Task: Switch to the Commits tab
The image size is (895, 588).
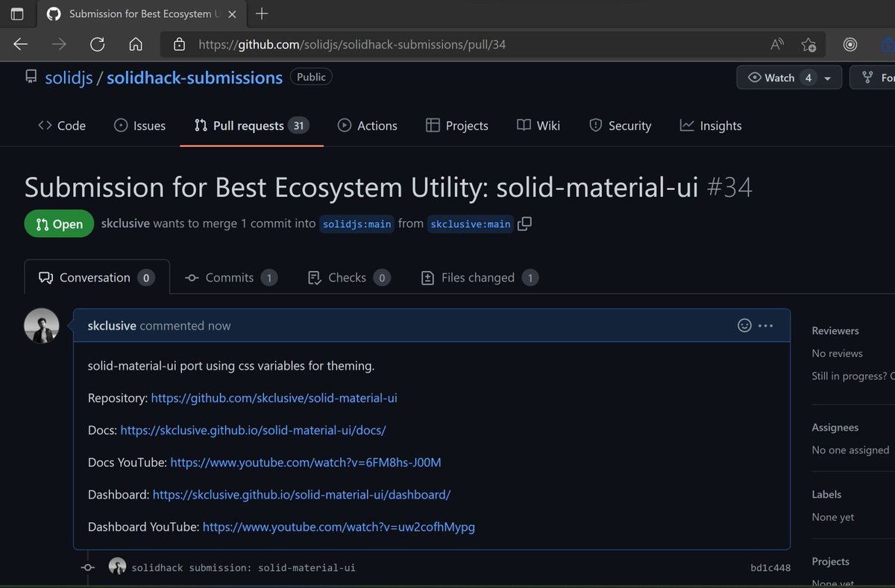Action: 230,277
